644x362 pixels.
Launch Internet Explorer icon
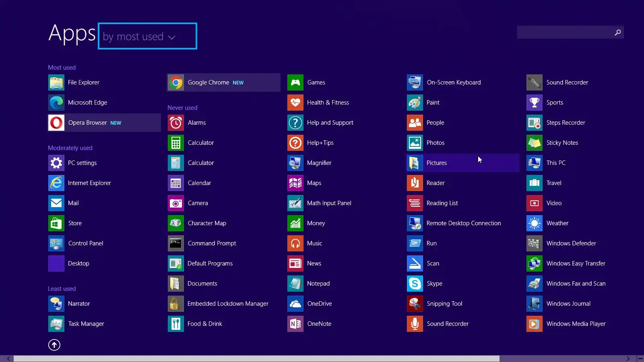coord(56,183)
